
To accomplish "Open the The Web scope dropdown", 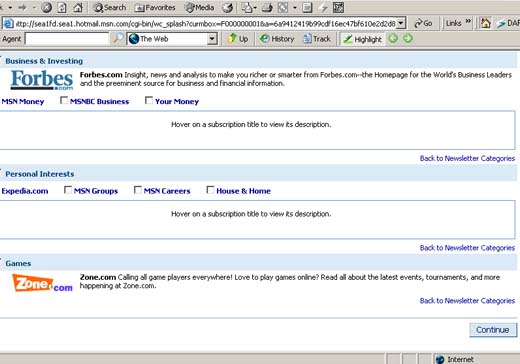I will (x=212, y=39).
